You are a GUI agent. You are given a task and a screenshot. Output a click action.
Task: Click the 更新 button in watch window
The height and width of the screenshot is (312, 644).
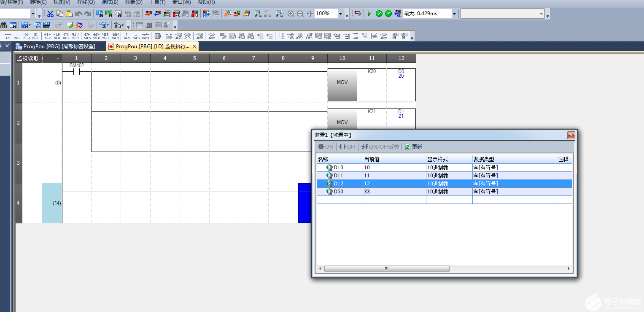pos(414,147)
